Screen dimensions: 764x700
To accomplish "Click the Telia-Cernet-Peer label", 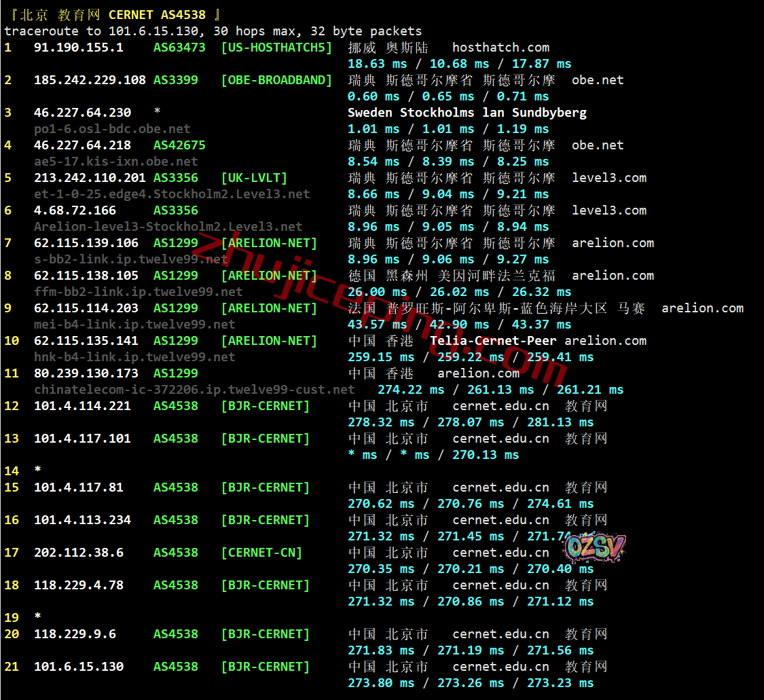I will click(x=493, y=341).
